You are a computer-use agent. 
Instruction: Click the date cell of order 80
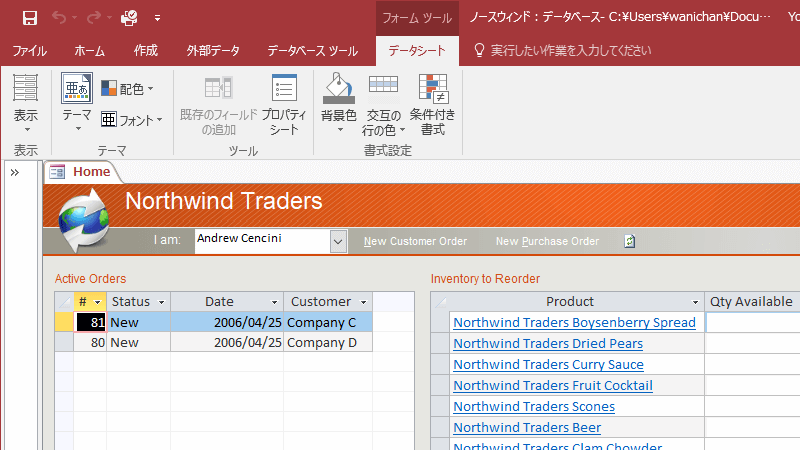tap(227, 342)
